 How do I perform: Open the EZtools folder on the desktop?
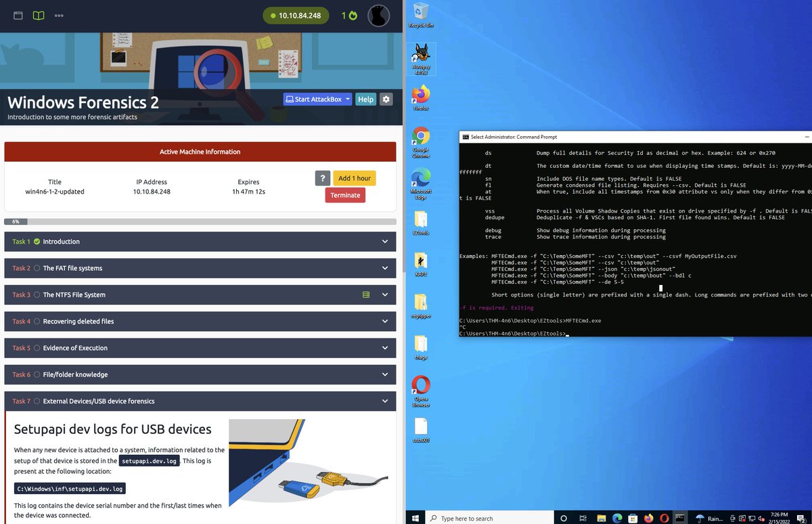(x=421, y=223)
